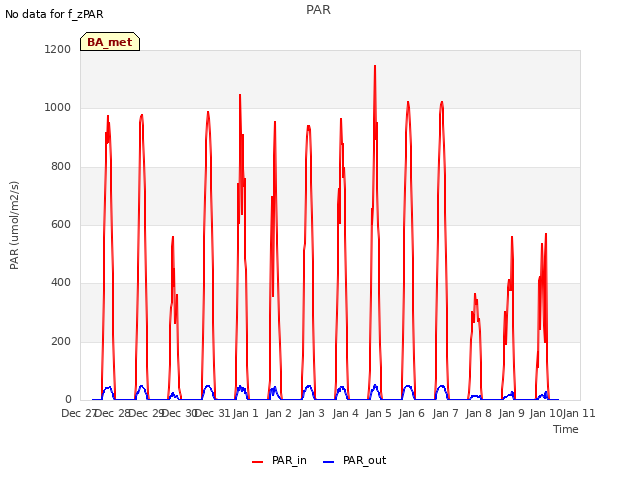Click the PAR_in peak on Jan 7
Viewport: 640px width, 480px height.
(x=442, y=102)
